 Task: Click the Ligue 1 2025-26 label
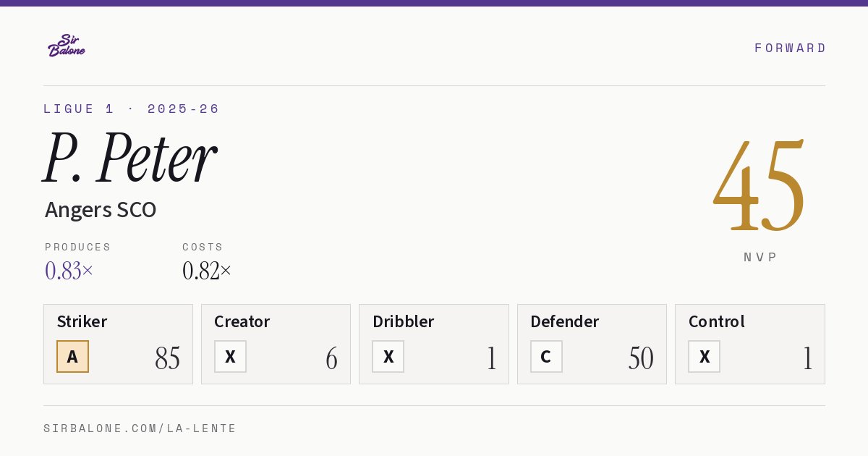coord(132,109)
